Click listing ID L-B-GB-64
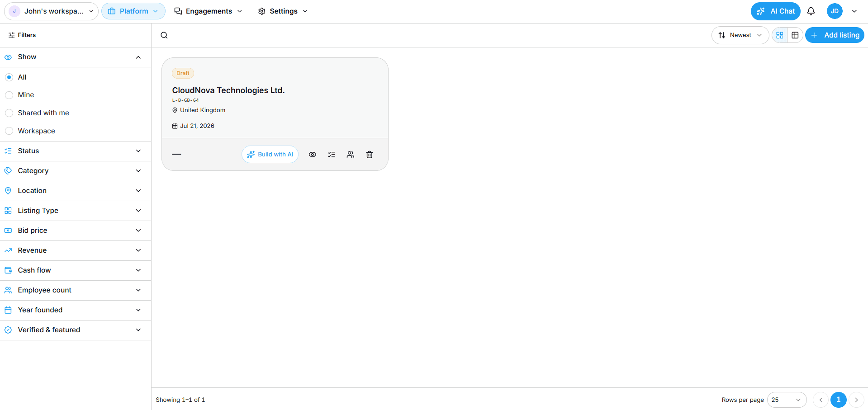This screenshot has height=410, width=868. (185, 100)
